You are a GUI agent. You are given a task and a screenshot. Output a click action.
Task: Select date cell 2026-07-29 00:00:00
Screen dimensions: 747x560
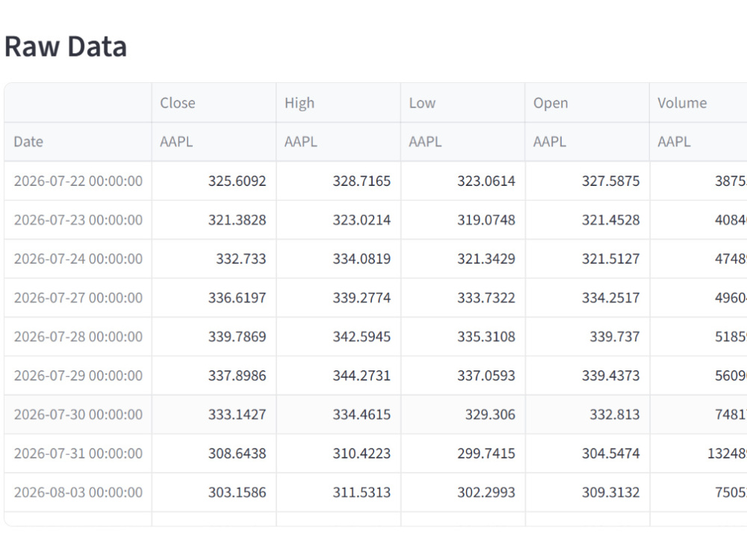click(78, 376)
